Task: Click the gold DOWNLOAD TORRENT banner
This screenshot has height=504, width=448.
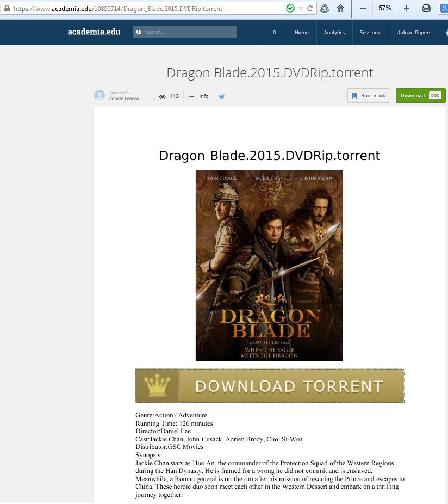Action: click(270, 386)
